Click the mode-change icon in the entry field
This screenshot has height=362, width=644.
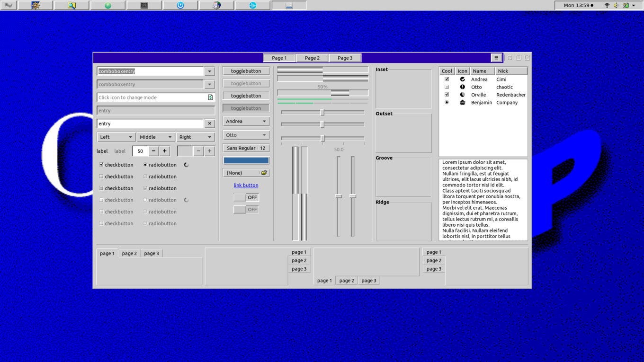(210, 97)
